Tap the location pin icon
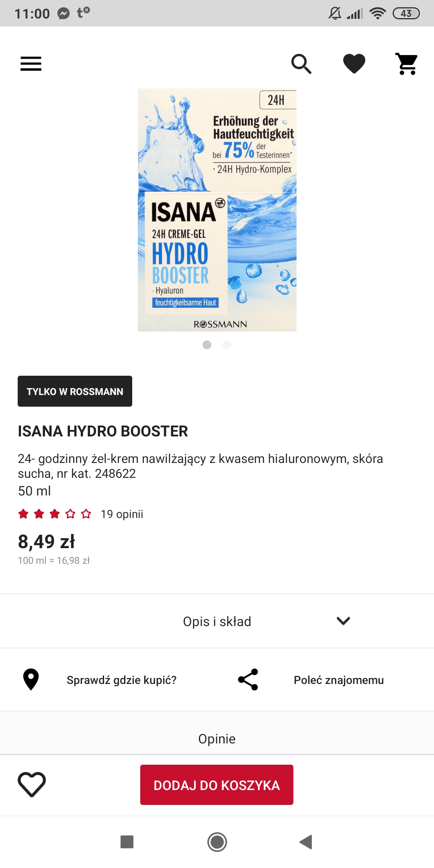Viewport: 434px width, 868px height. click(31, 680)
